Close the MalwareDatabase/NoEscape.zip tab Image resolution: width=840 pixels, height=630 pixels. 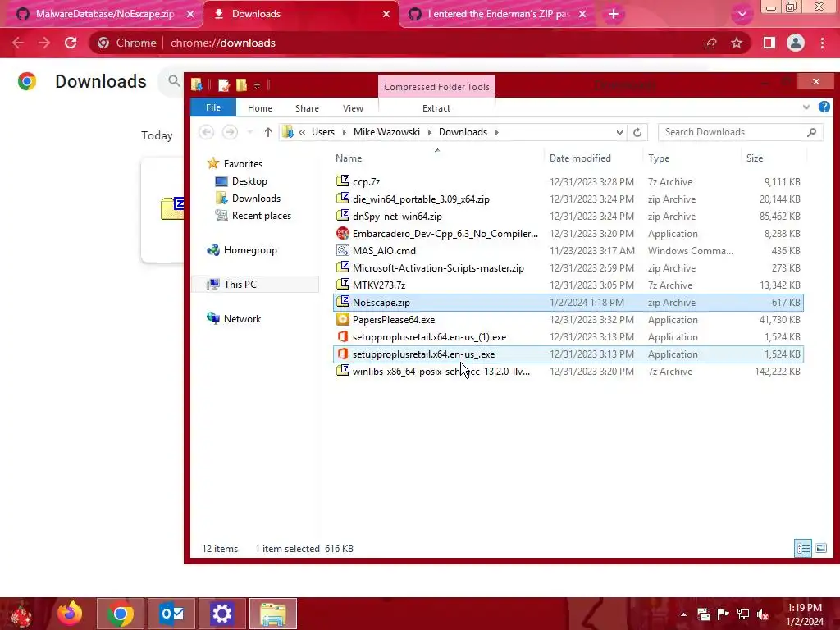190,14
